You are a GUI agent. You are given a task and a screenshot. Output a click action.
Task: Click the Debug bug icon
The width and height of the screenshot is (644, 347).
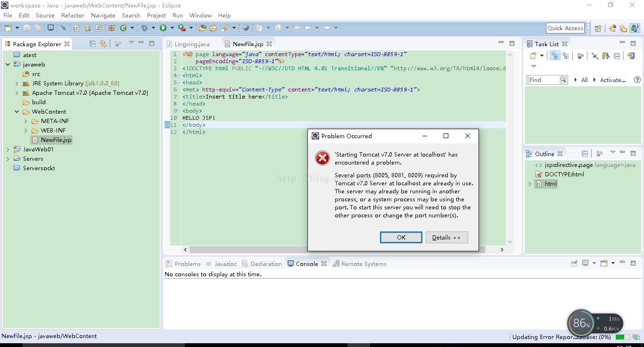pyautogui.click(x=144, y=28)
